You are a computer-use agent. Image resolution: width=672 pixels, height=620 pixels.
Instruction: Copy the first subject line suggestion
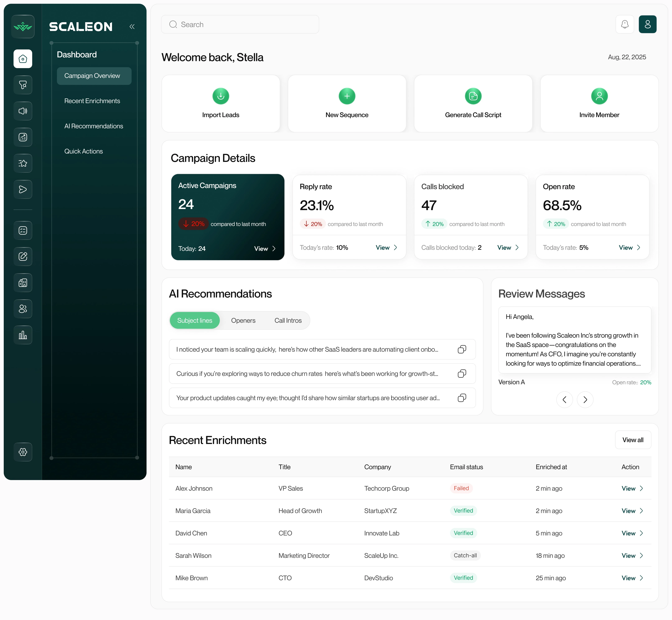tap(462, 349)
